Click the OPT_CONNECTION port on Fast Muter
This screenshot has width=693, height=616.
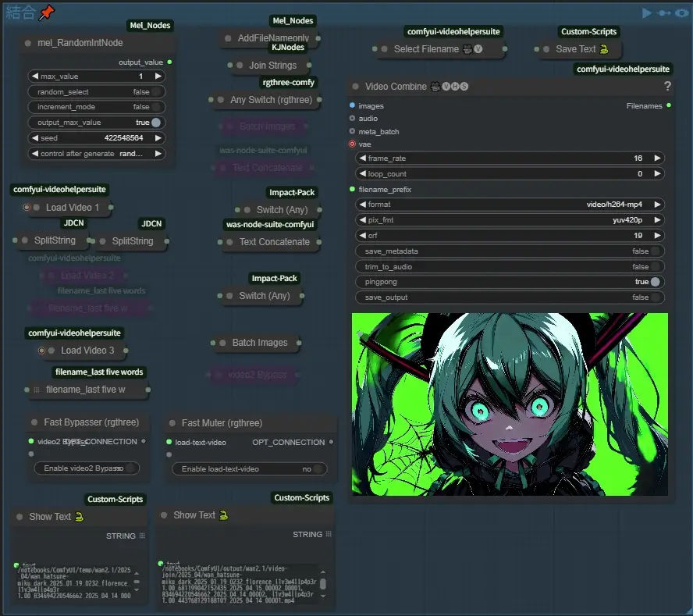coord(331,442)
